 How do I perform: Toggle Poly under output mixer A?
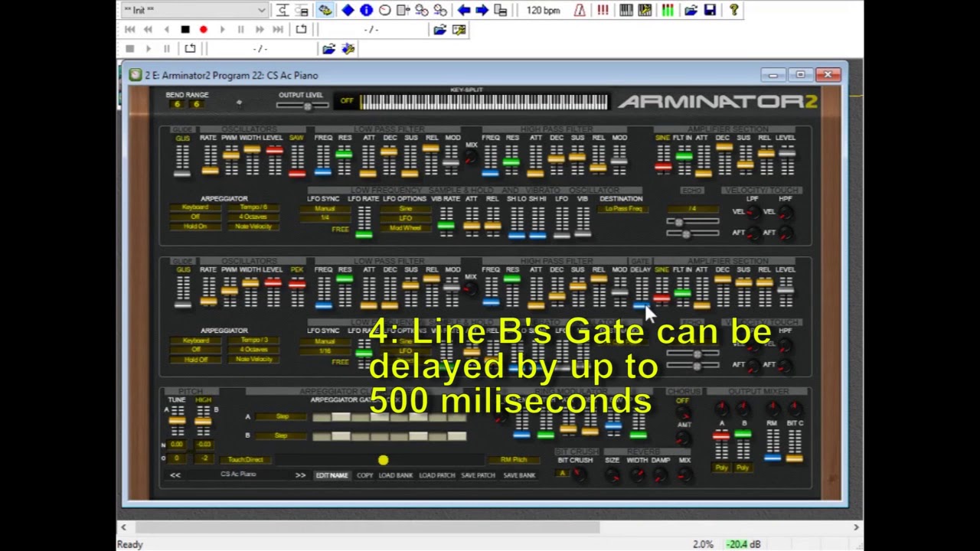pyautogui.click(x=722, y=468)
